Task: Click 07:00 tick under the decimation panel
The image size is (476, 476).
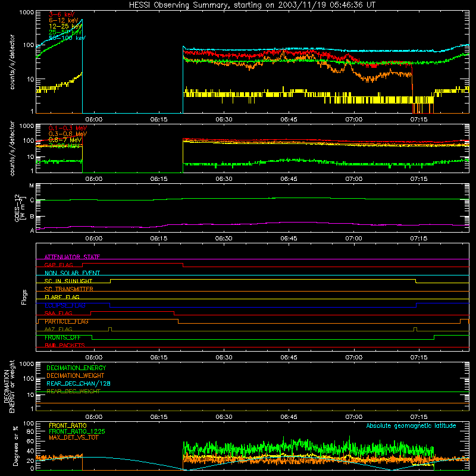Action: click(353, 417)
